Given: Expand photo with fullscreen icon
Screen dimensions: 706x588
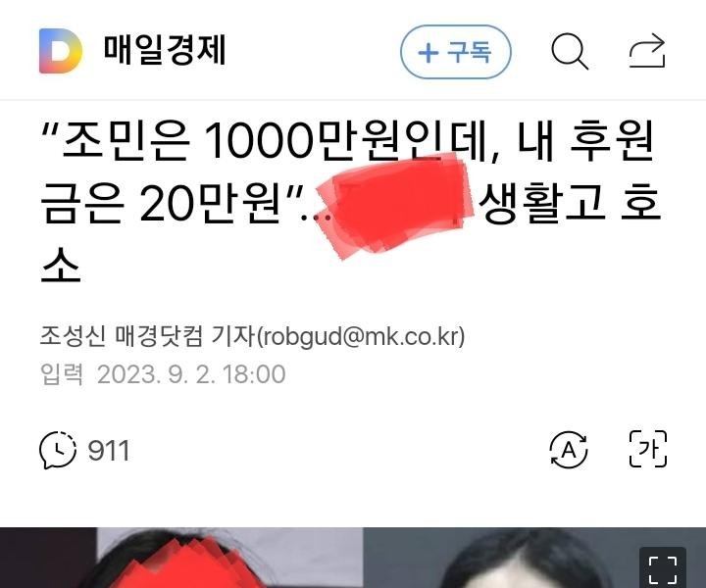Looking at the screenshot, I should 663,567.
